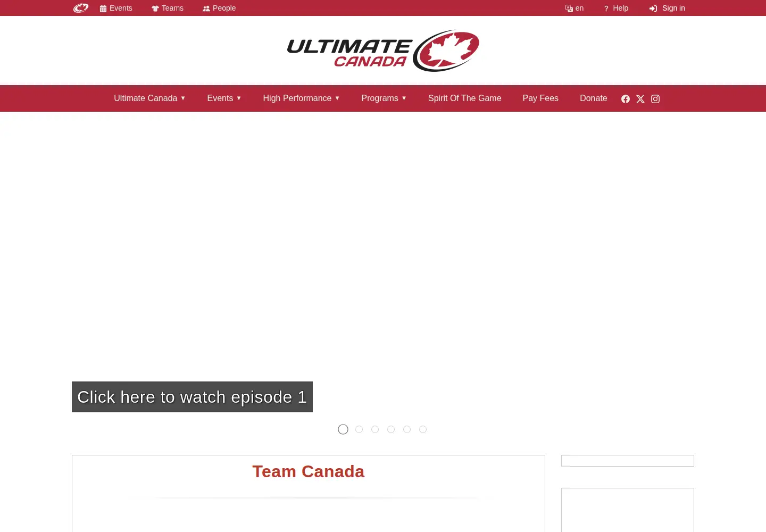This screenshot has width=766, height=532.
Task: Click the translate icon beside 'en'
Action: click(569, 9)
